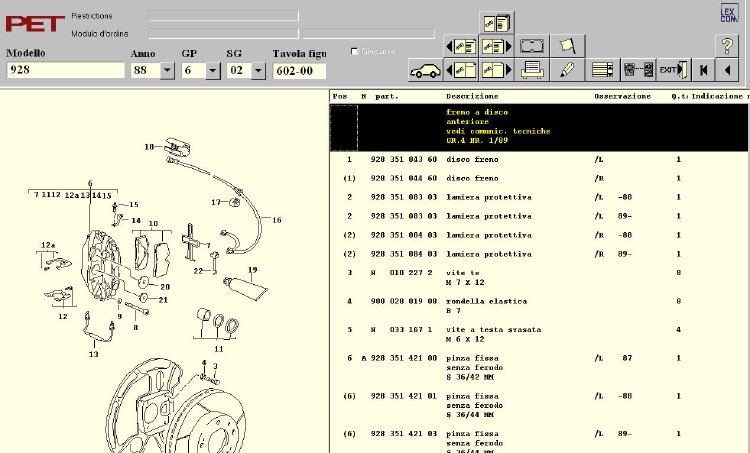Go to next illustration with text list
This screenshot has height=453, width=750.
pos(496,46)
